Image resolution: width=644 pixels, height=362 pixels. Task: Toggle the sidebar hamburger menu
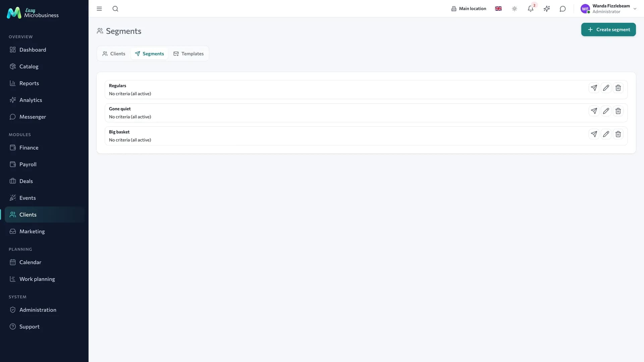point(99,9)
